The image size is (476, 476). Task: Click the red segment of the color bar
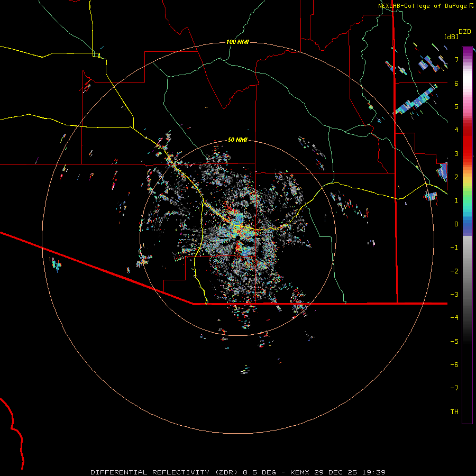tap(467, 143)
